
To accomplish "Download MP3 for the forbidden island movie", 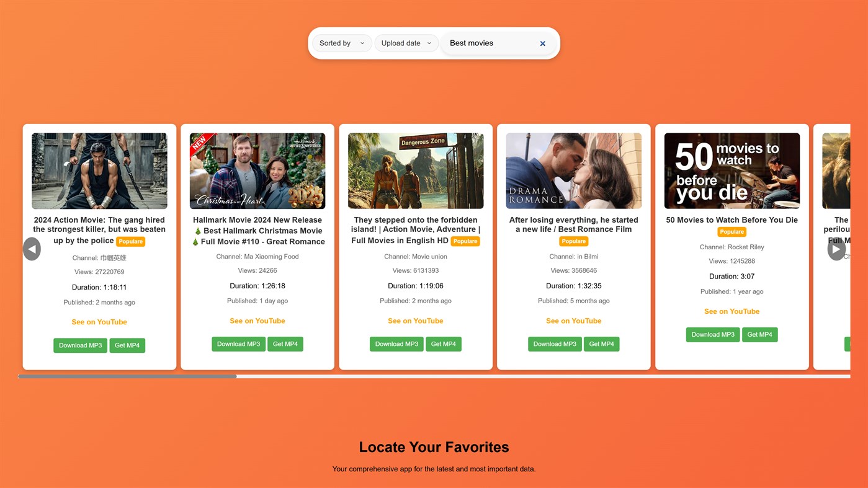I will (397, 344).
